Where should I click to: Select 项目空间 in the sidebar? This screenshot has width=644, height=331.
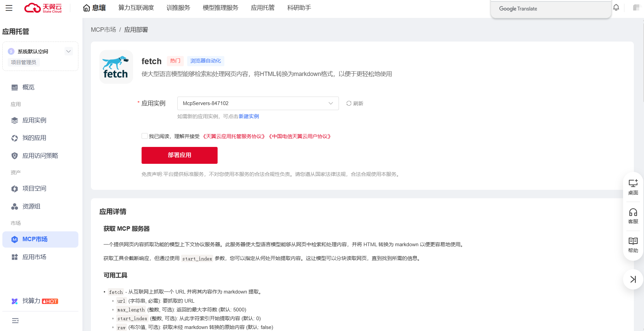click(x=40, y=189)
